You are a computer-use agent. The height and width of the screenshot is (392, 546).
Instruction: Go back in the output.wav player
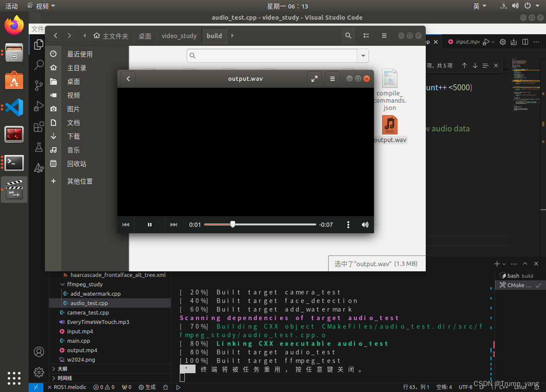128,79
